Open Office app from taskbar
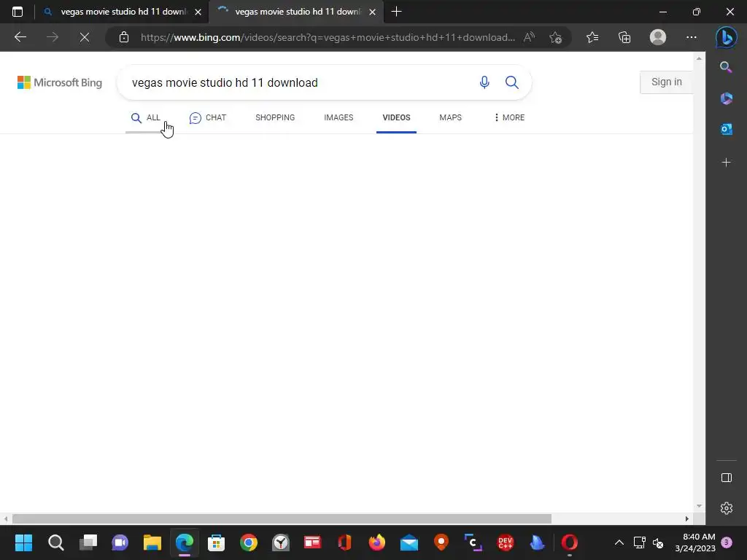This screenshot has width=747, height=560. (344, 542)
